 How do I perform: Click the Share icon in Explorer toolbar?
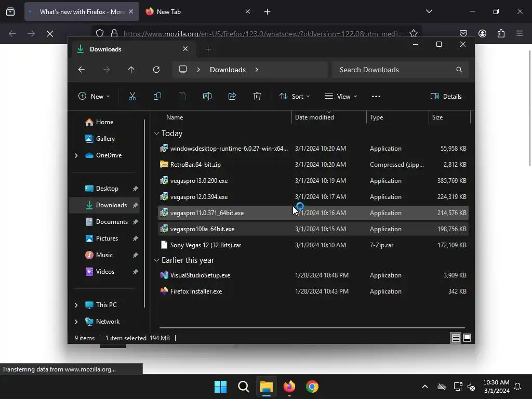[232, 96]
